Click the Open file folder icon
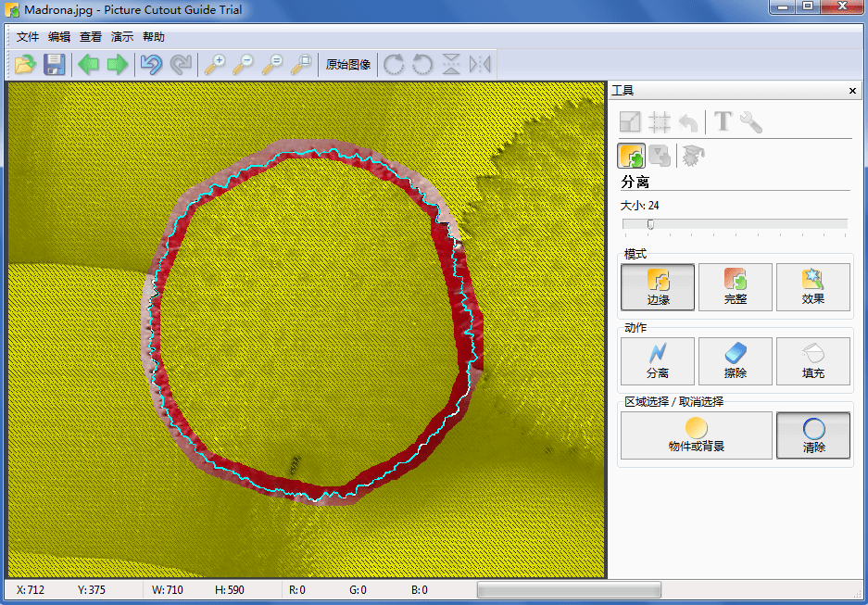 25,64
